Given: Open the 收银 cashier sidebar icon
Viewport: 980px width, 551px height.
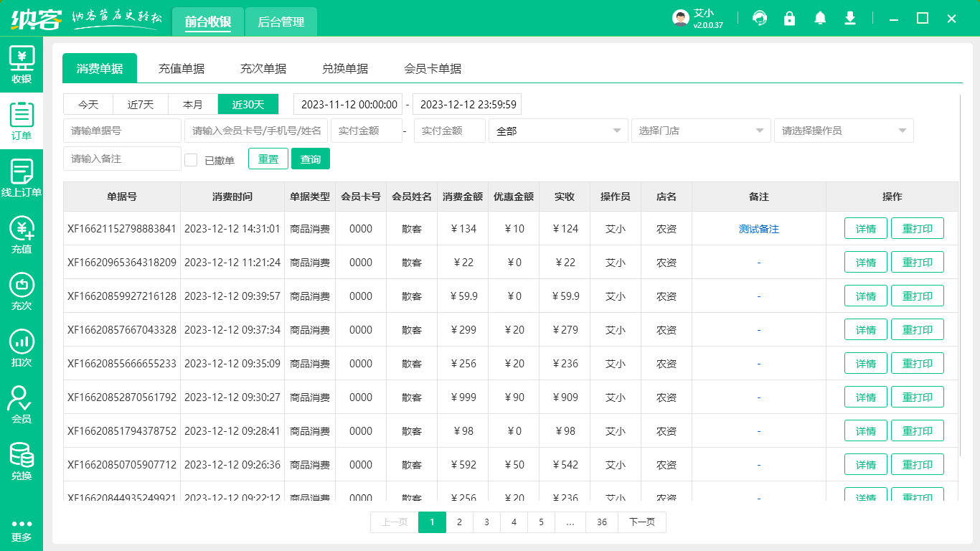Looking at the screenshot, I should tap(22, 64).
